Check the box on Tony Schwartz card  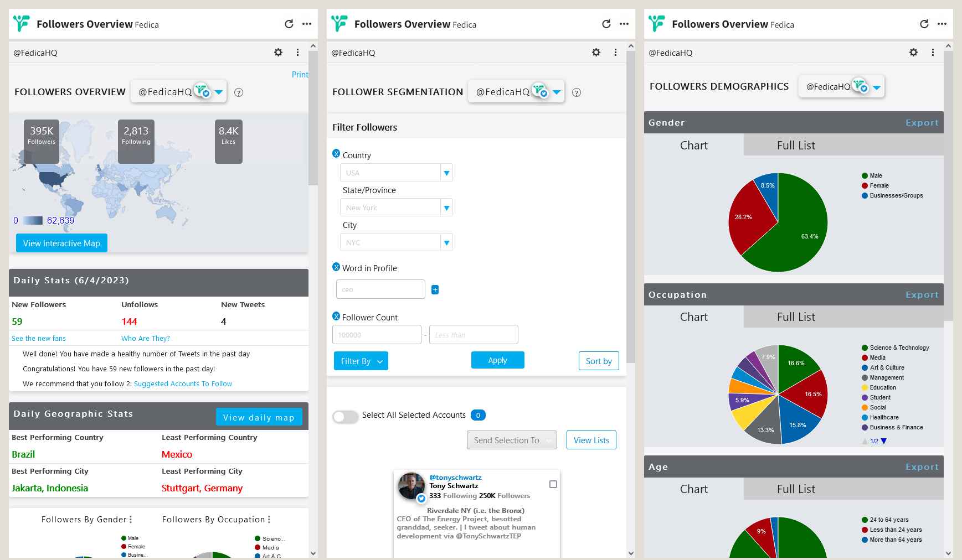tap(553, 484)
